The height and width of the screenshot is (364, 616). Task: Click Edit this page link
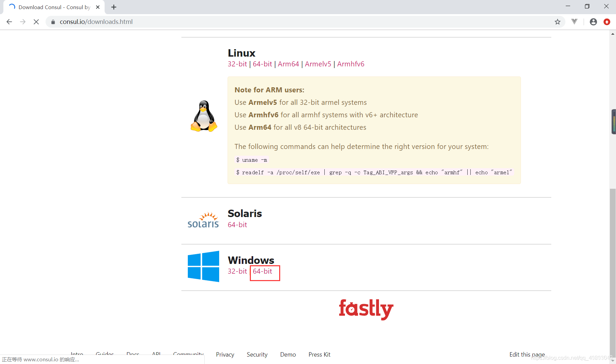pos(527,355)
